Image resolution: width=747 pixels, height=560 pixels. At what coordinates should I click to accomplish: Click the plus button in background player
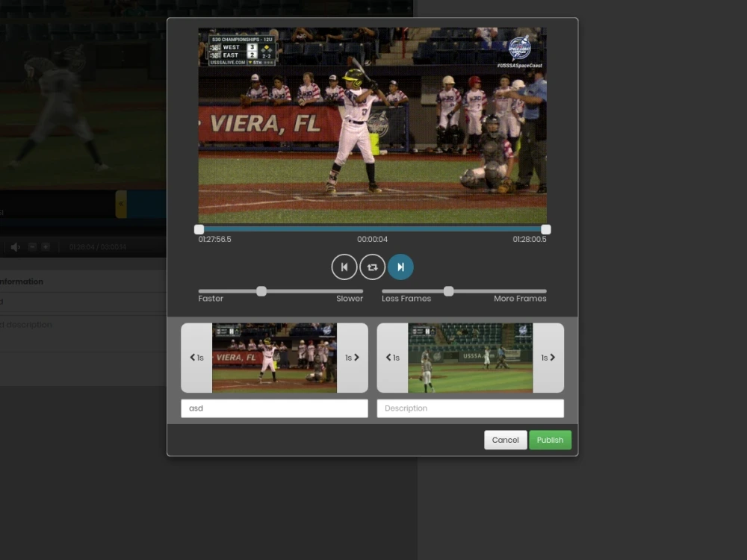pos(46,246)
